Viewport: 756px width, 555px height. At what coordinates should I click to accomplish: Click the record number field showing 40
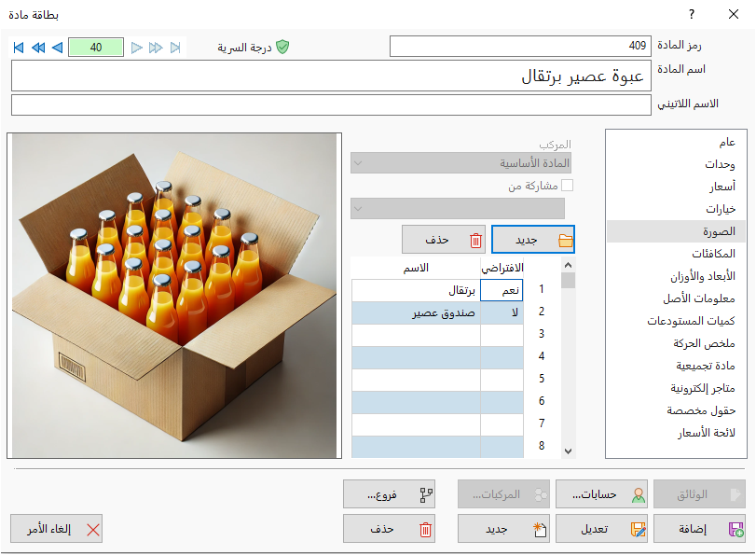(96, 48)
